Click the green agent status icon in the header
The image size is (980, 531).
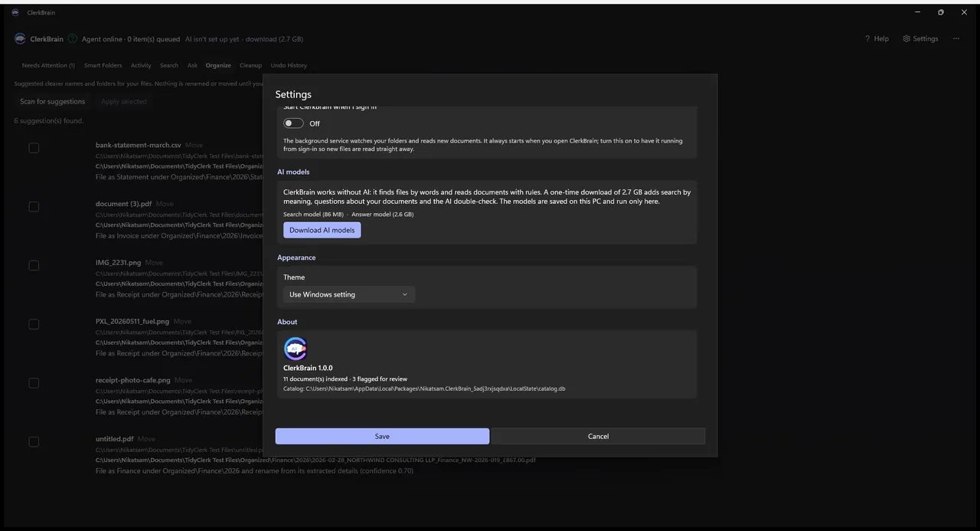(x=73, y=38)
